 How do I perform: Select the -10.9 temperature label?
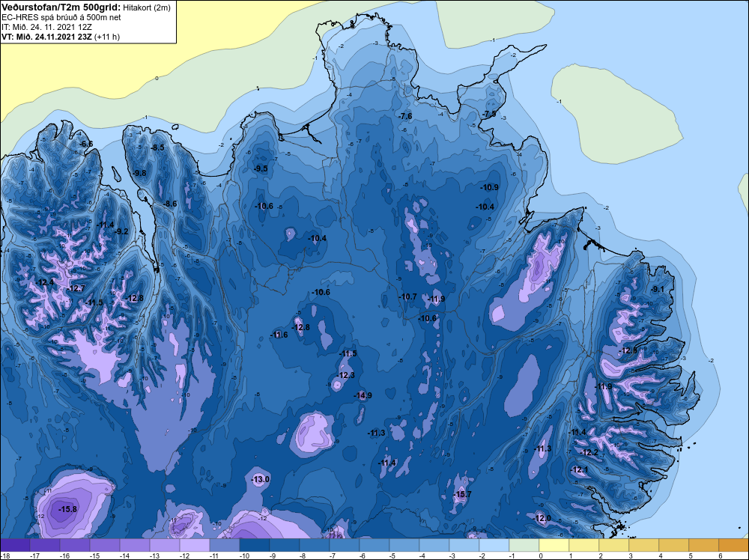[489, 187]
